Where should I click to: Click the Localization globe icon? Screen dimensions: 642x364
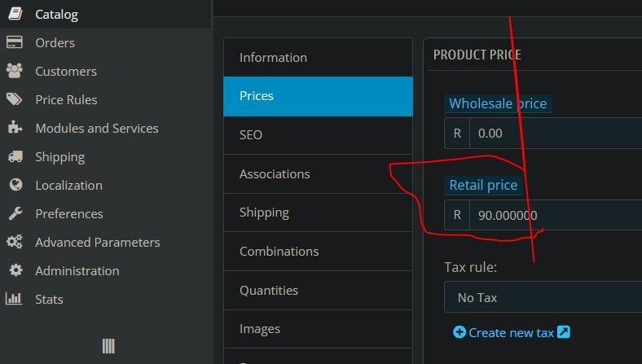coord(16,185)
